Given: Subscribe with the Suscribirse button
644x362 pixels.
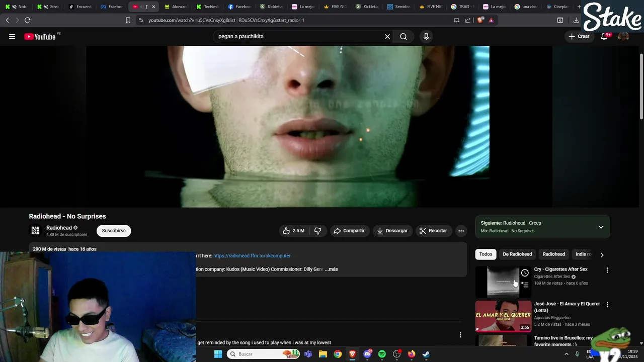Looking at the screenshot, I should 114,231.
